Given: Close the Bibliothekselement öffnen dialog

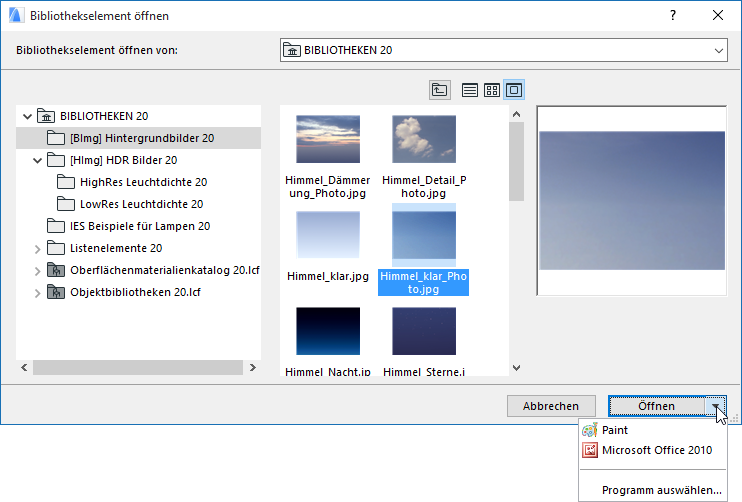Looking at the screenshot, I should [718, 16].
